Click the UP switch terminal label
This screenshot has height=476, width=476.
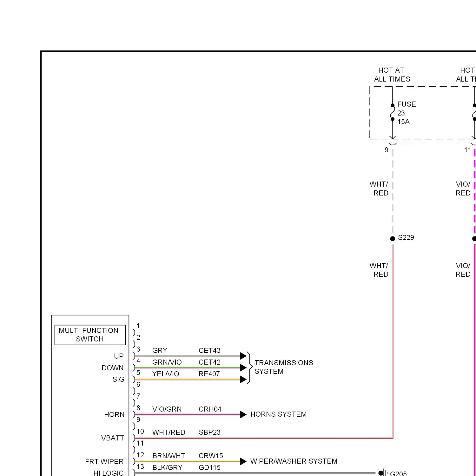[119, 356]
